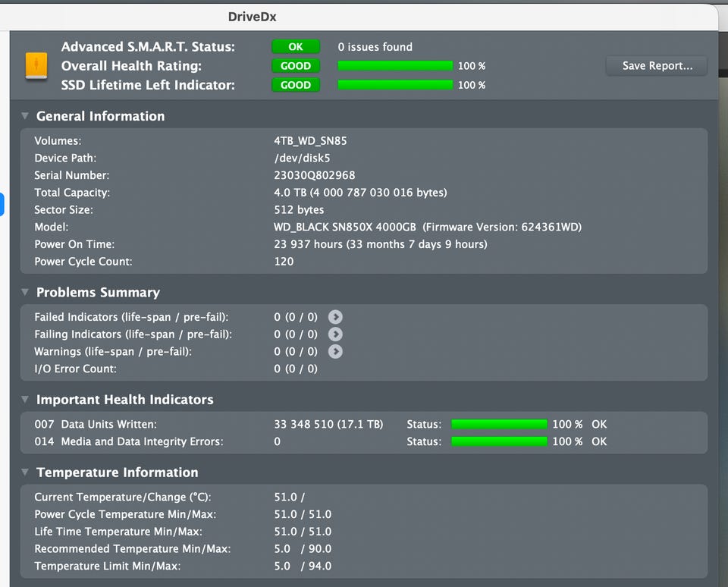
Task: Select the serial number 23030Q802968
Action: click(x=314, y=175)
